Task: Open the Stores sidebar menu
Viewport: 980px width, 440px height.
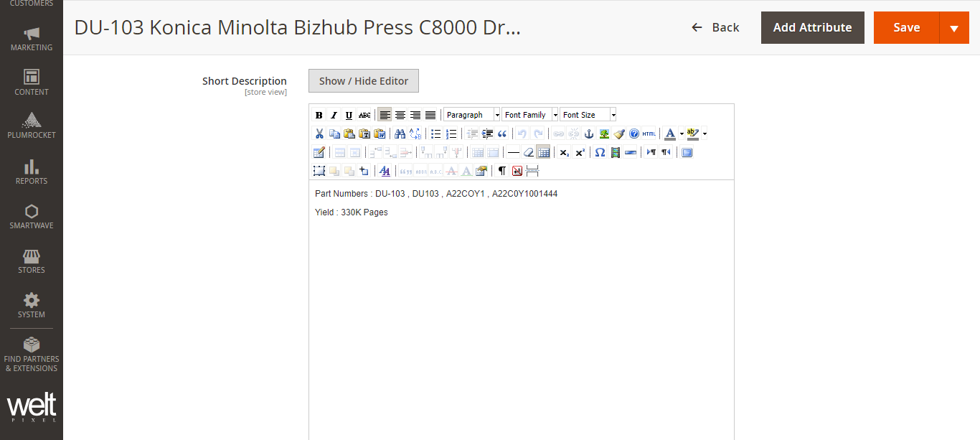Action: tap(32, 261)
